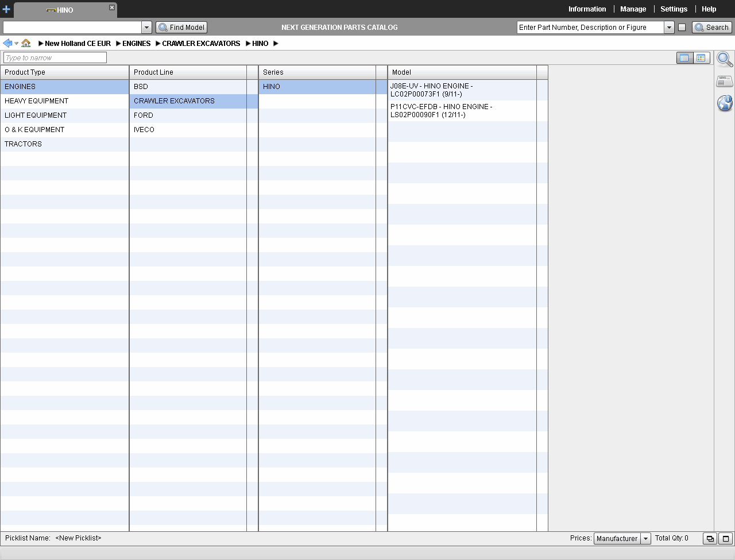Open the globe information sidebar icon
Viewport: 735px width, 560px height.
click(x=725, y=103)
